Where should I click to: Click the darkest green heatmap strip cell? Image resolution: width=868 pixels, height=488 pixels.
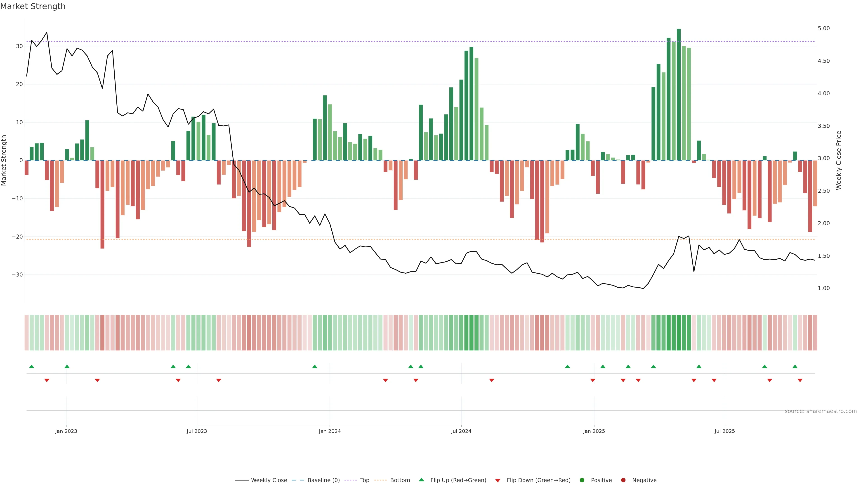click(679, 332)
